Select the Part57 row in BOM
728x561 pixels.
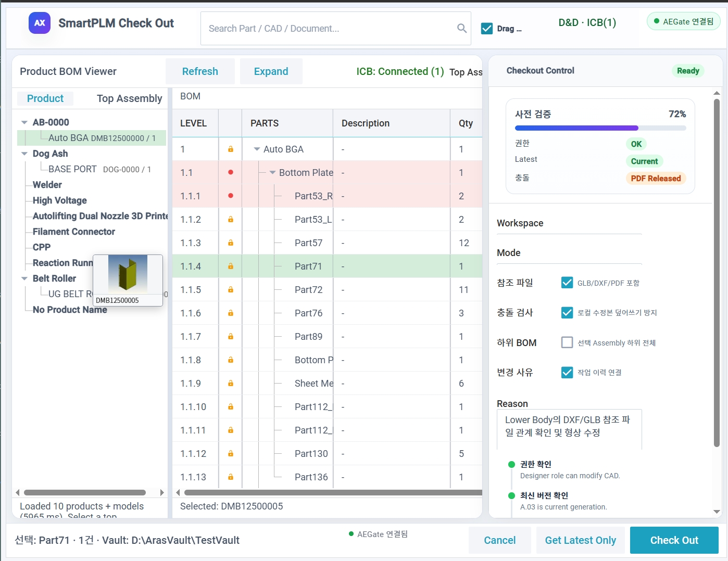(x=327, y=243)
